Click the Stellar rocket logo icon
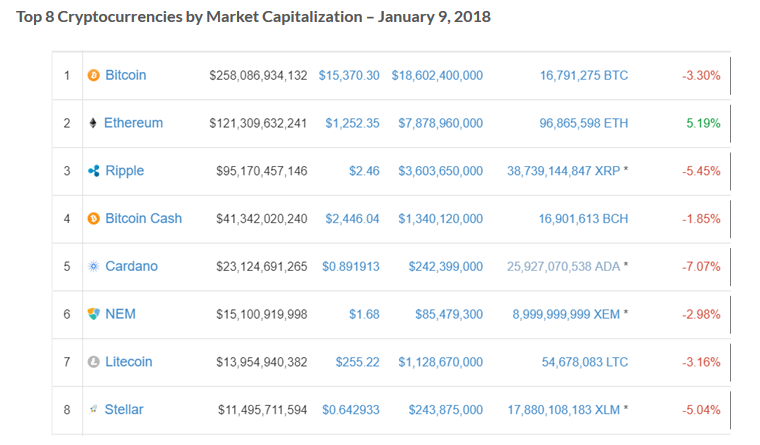This screenshot has height=445, width=760. 93,410
